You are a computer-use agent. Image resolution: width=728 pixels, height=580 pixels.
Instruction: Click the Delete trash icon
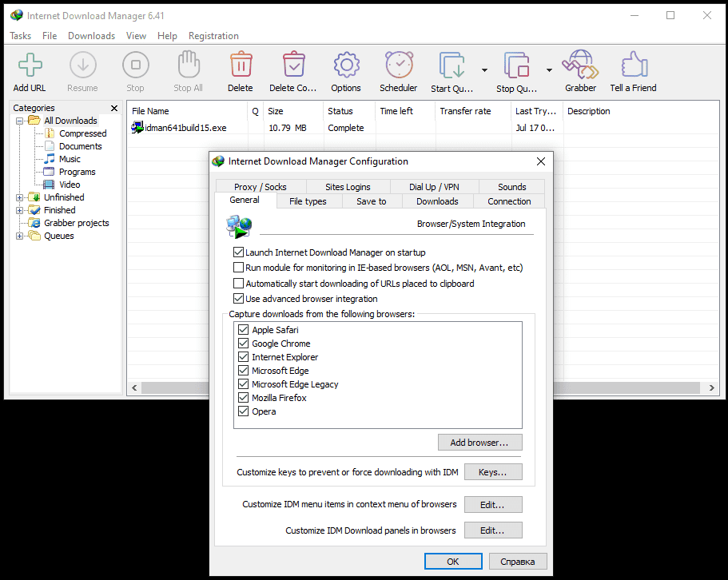241,65
